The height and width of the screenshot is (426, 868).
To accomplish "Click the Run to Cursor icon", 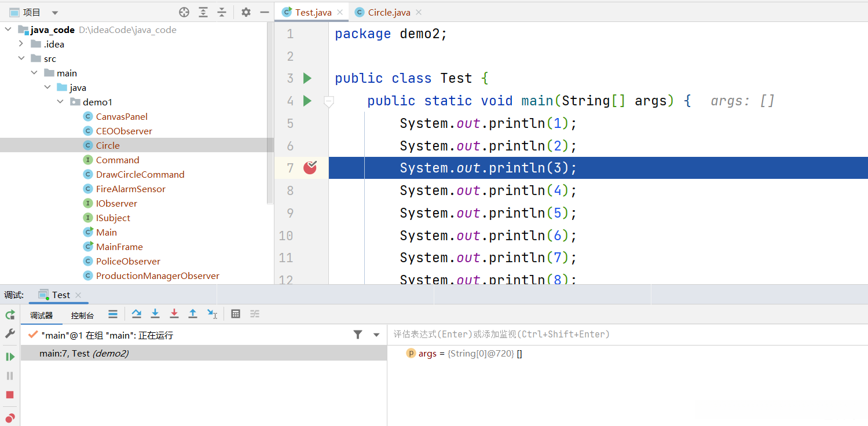I will [212, 314].
